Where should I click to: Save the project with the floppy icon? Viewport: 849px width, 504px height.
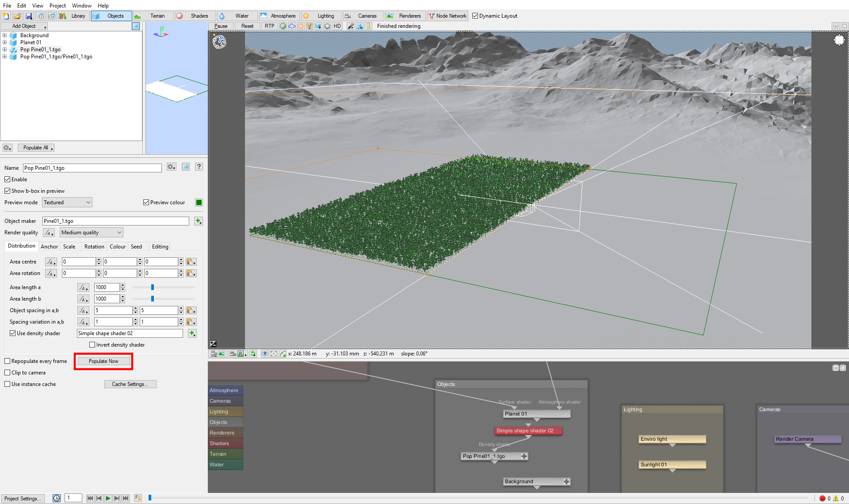pyautogui.click(x=29, y=16)
